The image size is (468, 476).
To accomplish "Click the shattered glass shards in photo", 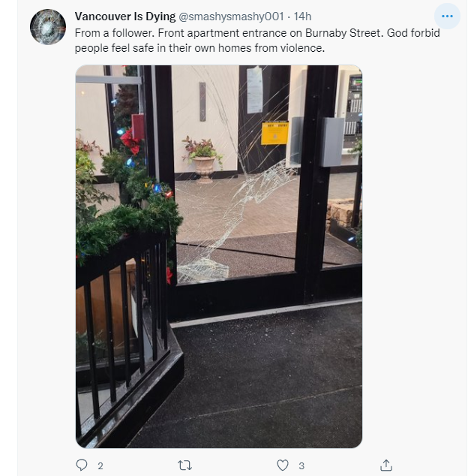I will coord(230,218).
